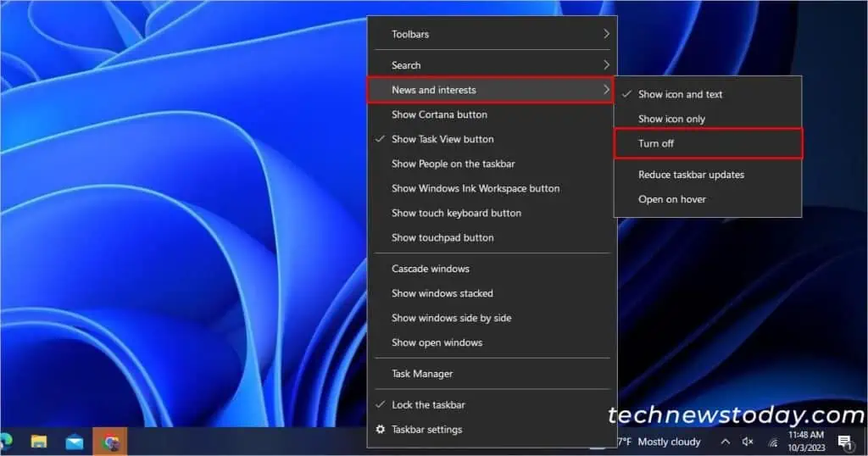The height and width of the screenshot is (456, 868).
Task: Launch the Mail app on taskbar
Action: pos(75,442)
